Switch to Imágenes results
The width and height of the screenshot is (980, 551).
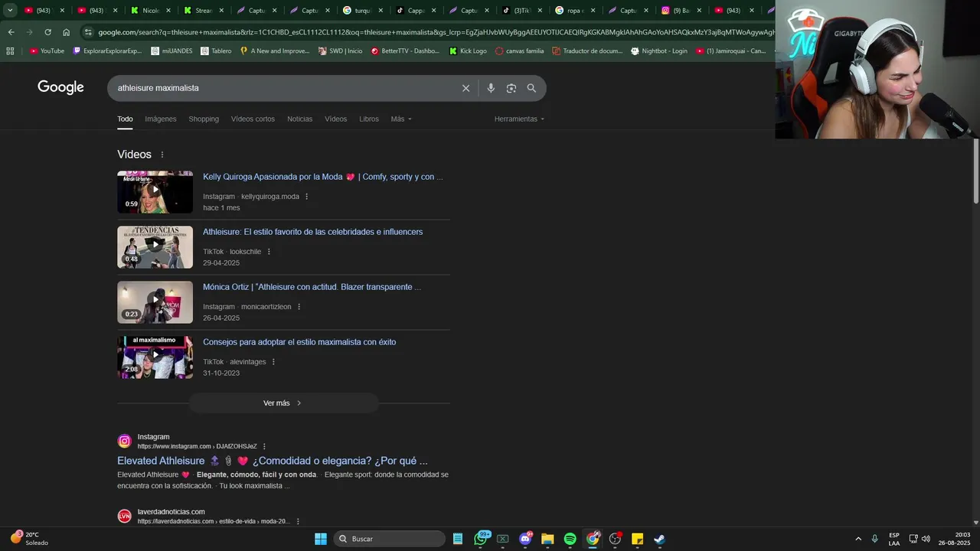[161, 119]
